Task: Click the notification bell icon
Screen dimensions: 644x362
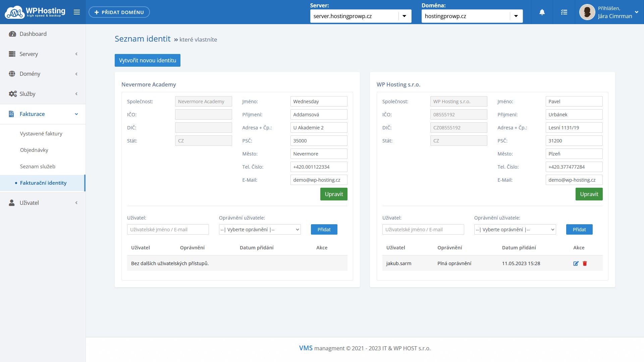Action: (542, 12)
